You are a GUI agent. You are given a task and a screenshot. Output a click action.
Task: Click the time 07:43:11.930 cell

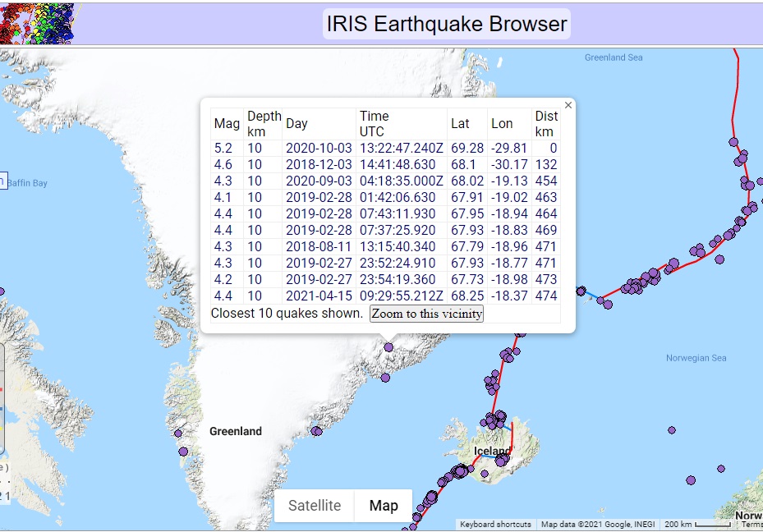tap(402, 213)
